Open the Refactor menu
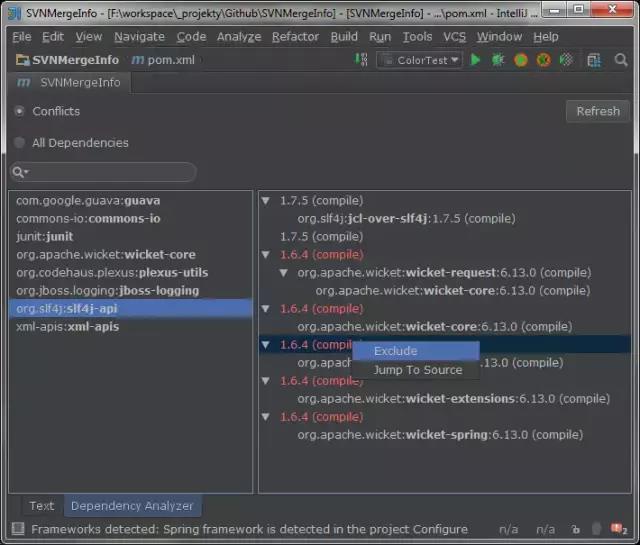The height and width of the screenshot is (545, 640). [x=295, y=37]
